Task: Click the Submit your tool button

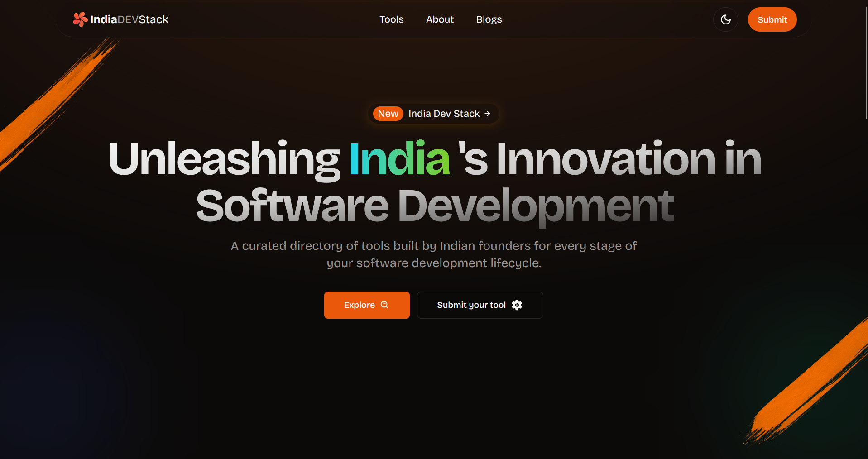Action: pos(480,305)
